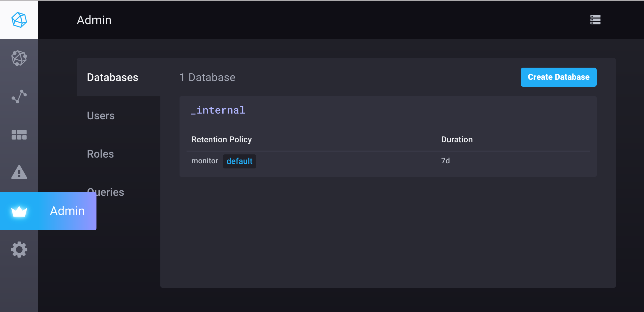Click the monitor retention policy name
Screen dimensions: 644x312
(204, 161)
